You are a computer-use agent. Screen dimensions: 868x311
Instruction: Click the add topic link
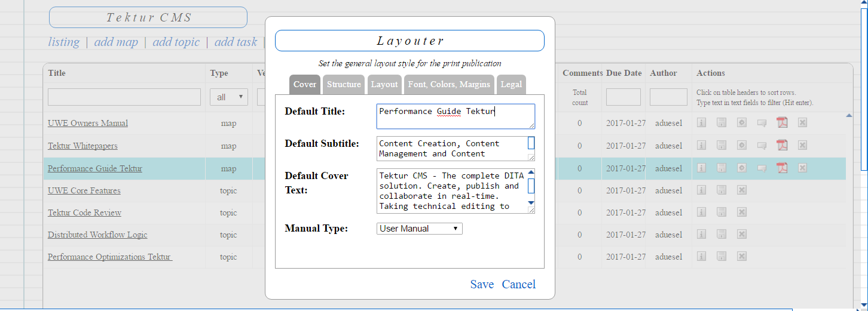coord(176,42)
